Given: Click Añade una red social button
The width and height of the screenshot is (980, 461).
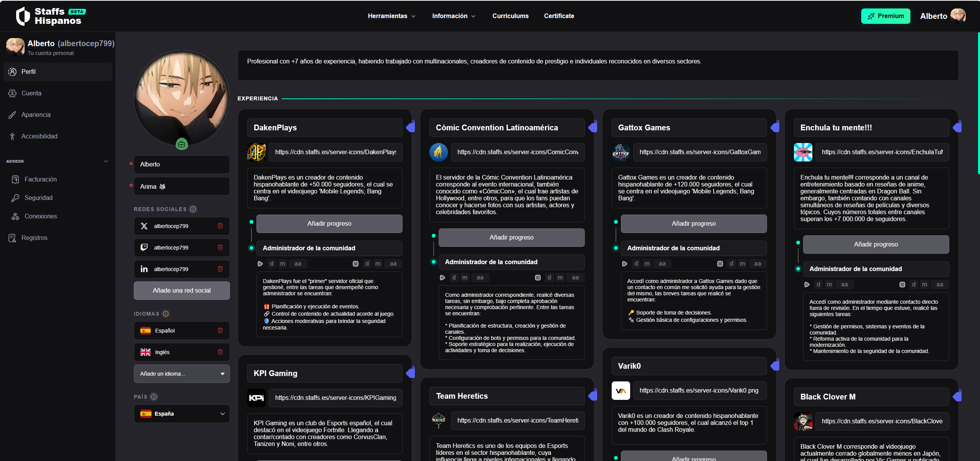Looking at the screenshot, I should [x=181, y=291].
